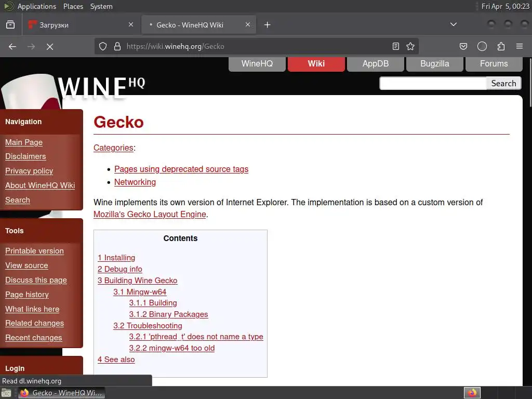Bookmark this page with the star icon
The height and width of the screenshot is (399, 532).
coord(410,46)
